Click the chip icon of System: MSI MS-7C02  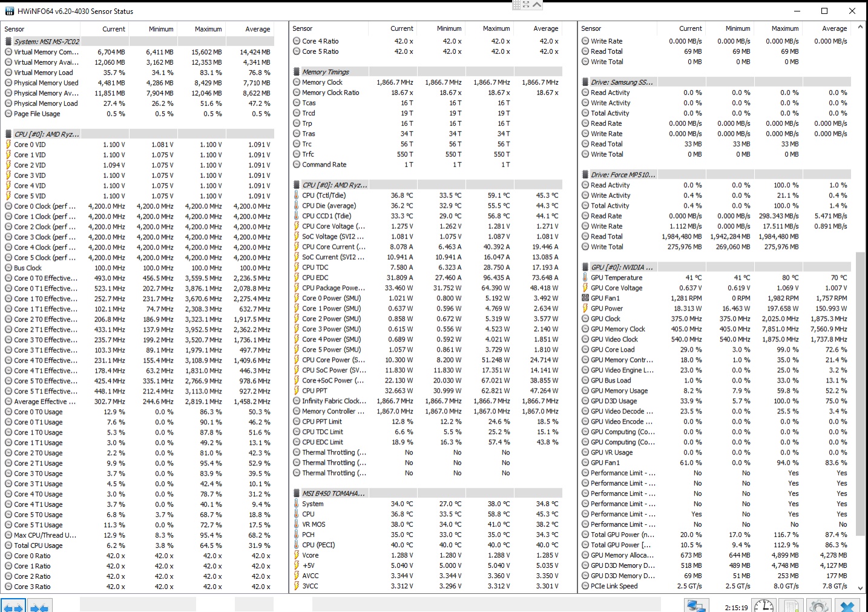(x=8, y=42)
